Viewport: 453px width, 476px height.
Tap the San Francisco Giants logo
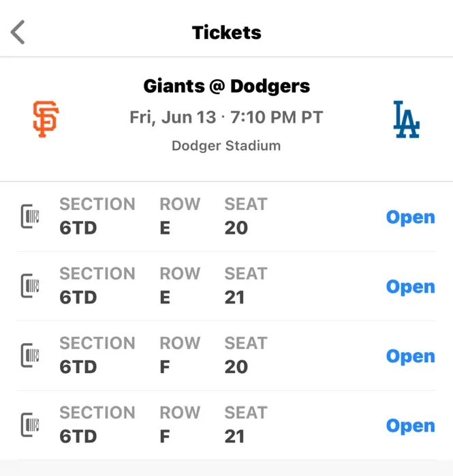tap(46, 119)
